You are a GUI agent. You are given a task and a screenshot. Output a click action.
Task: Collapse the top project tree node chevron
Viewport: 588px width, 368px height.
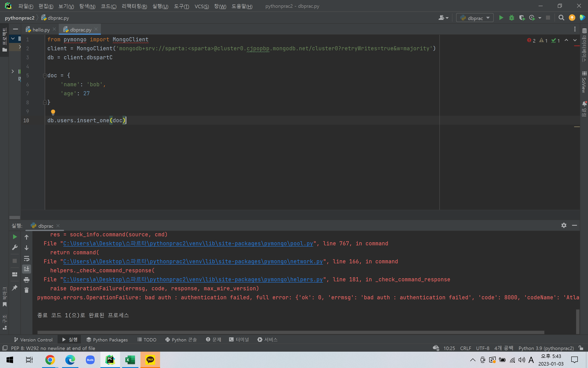click(x=13, y=38)
